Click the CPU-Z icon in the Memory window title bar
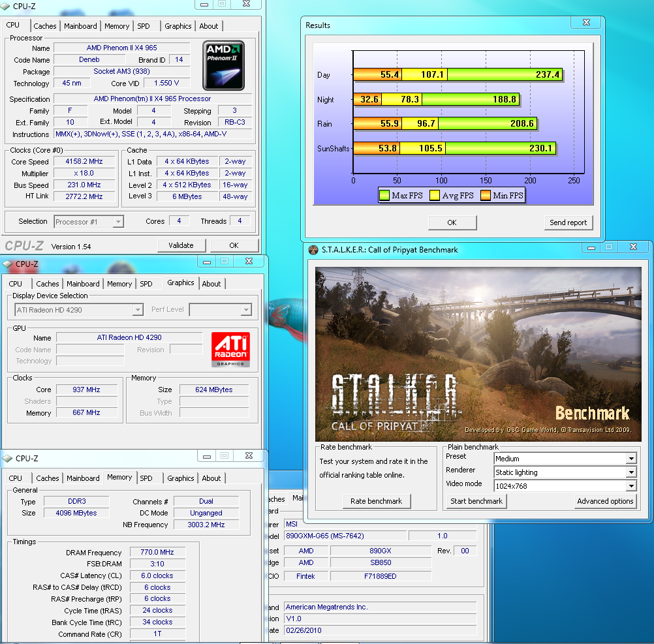The width and height of the screenshot is (654, 644). [x=7, y=459]
